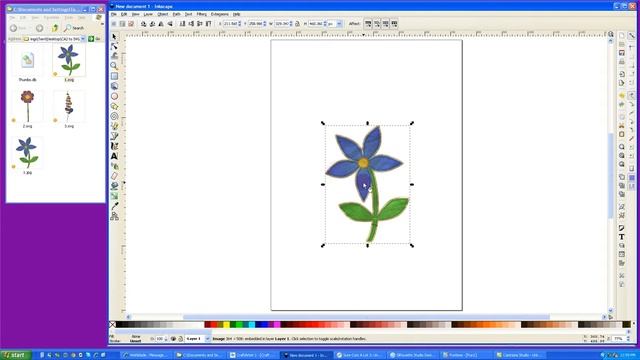Pick the yellow swatch in color palette
This screenshot has width=640, height=360.
(226, 324)
